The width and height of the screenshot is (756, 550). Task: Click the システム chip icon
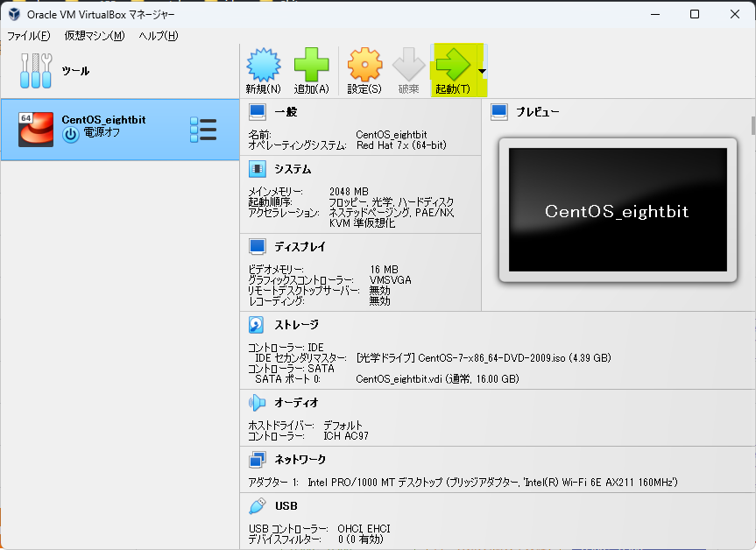tap(257, 169)
